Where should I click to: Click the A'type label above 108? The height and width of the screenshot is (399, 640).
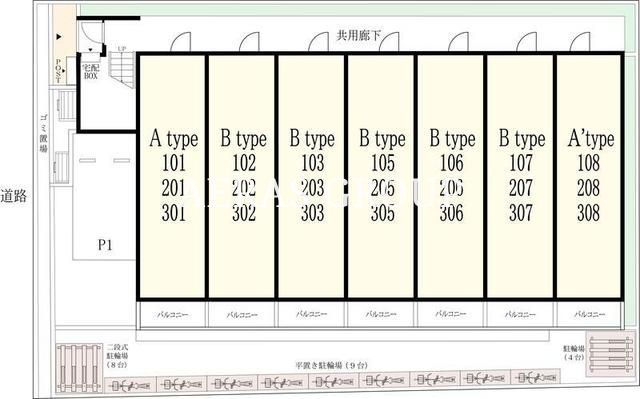pos(591,140)
